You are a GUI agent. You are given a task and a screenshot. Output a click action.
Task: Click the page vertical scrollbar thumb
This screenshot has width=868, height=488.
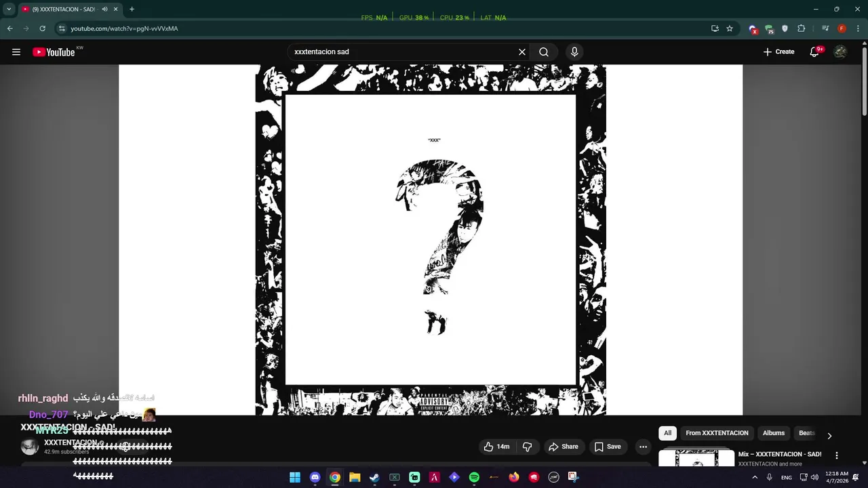tap(864, 81)
